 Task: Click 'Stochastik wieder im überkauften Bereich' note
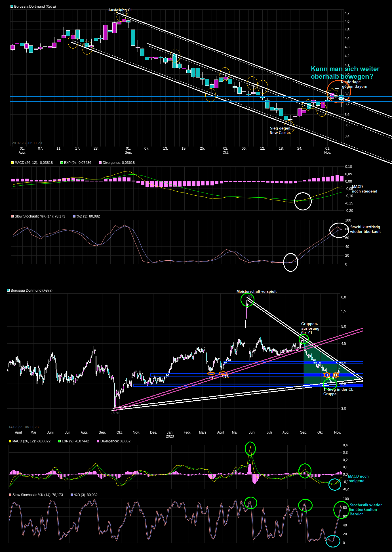coord(366,510)
